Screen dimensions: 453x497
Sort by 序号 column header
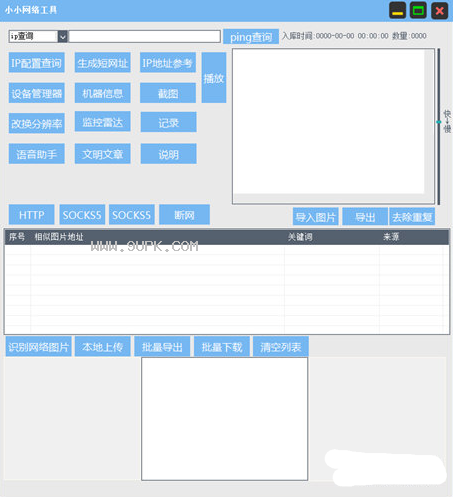pyautogui.click(x=17, y=237)
